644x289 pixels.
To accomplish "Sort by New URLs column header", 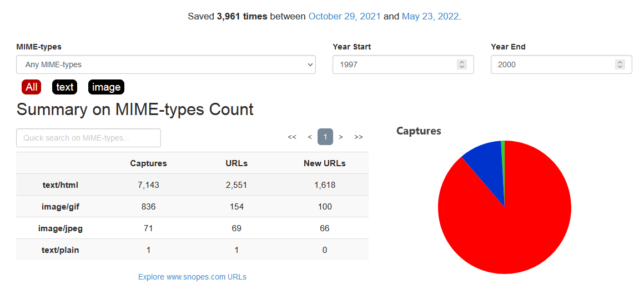I will pyautogui.click(x=324, y=163).
